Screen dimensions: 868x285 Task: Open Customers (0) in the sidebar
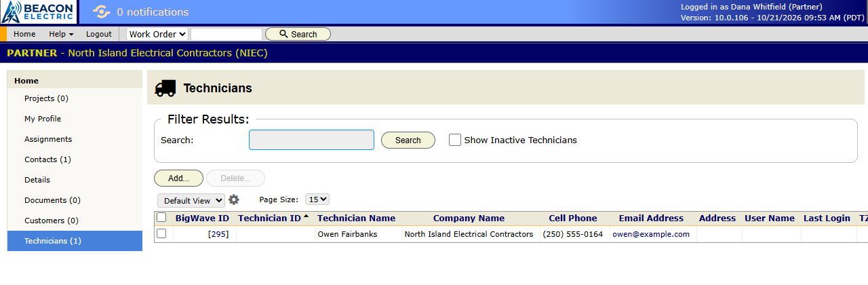tap(75, 221)
